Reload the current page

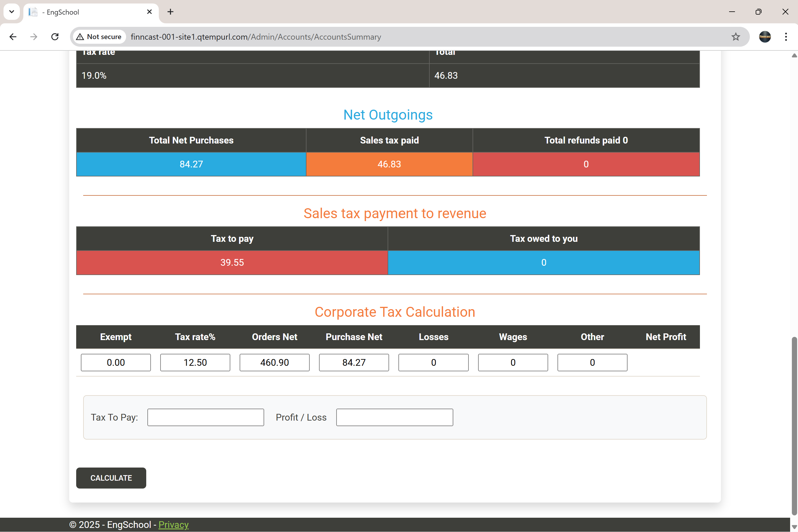coord(55,37)
